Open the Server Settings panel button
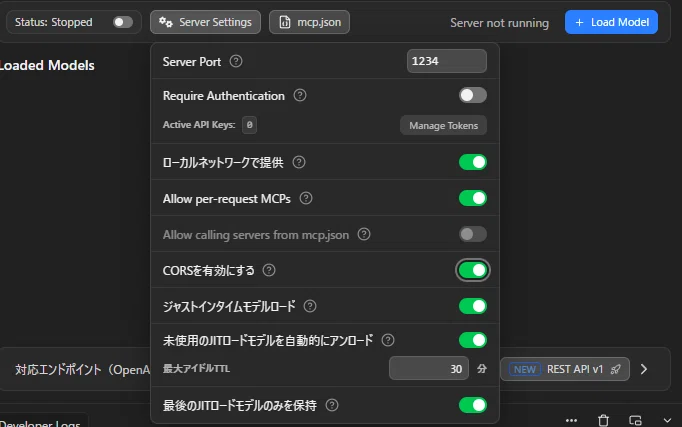Screen dimensions: 682x427 (205, 22)
